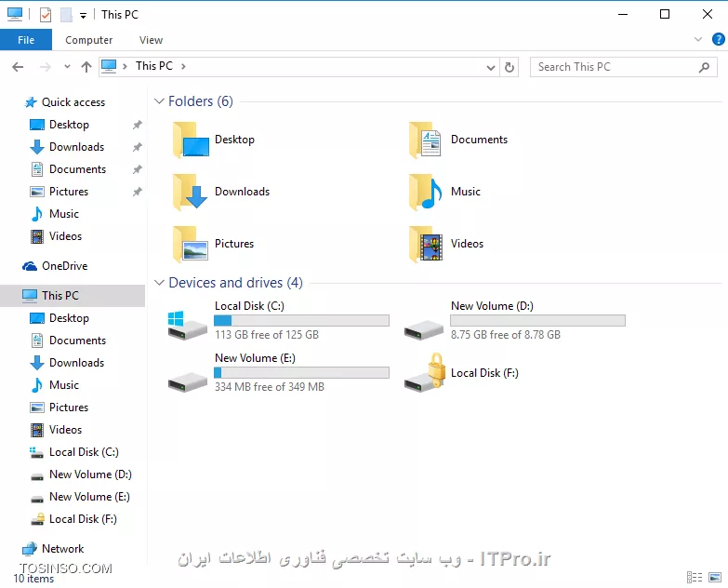Viewport: 728px width, 588px height.
Task: Open Desktop under This PC in navigation pane
Action: (69, 318)
